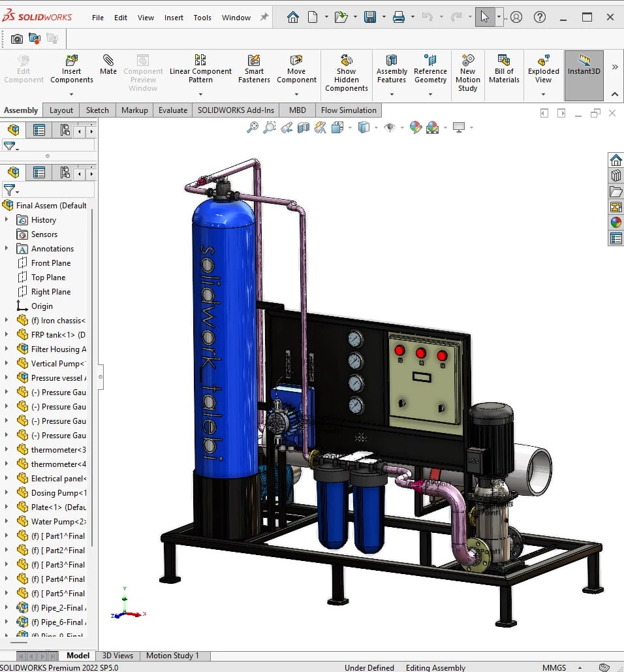Screen dimensions: 624x672
Task: Open Appearances, Scenes and Decals pane
Action: (x=616, y=223)
